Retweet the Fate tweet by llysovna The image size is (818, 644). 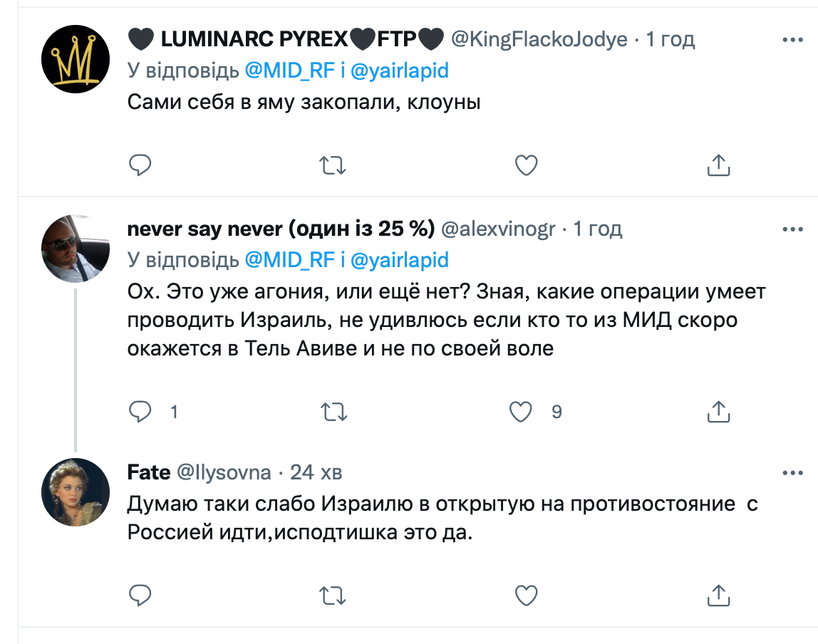(x=333, y=593)
